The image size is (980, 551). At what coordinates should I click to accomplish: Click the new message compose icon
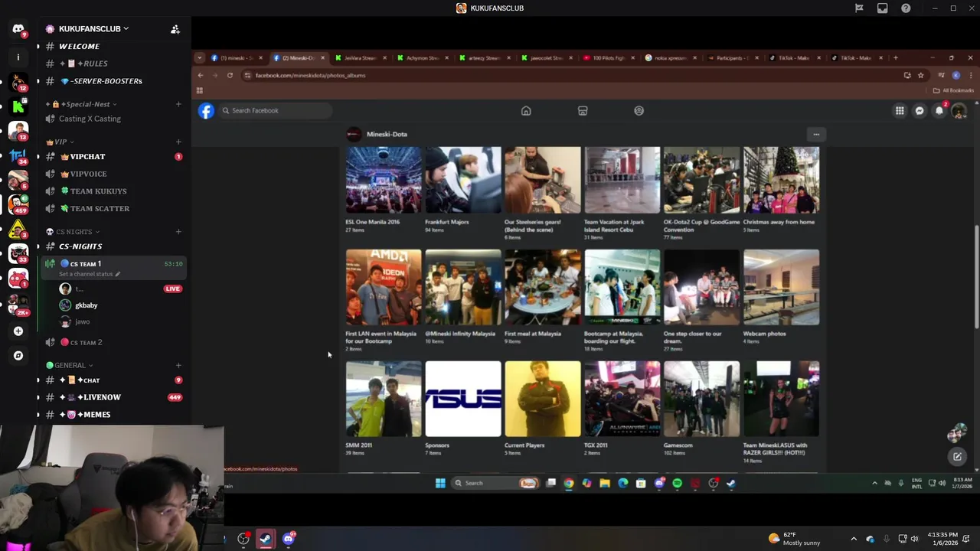(957, 457)
